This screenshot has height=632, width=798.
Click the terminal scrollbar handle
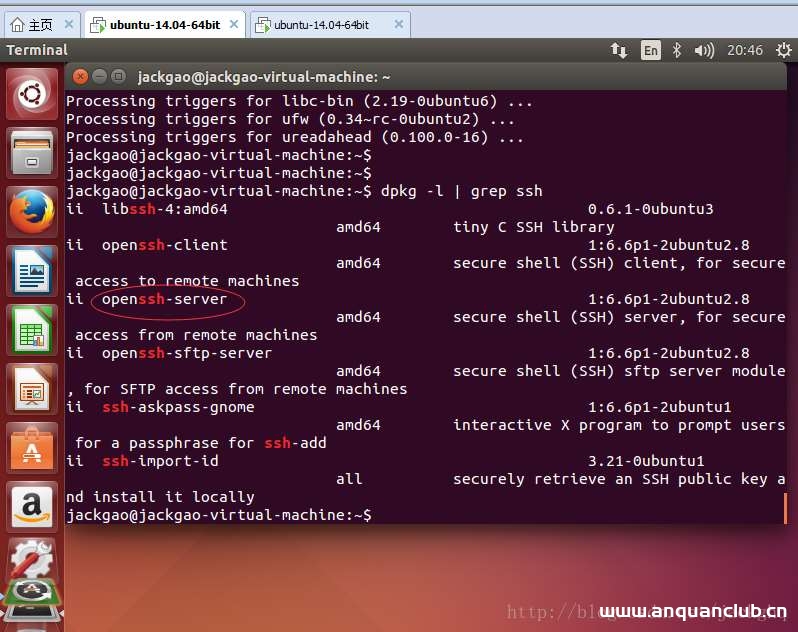click(x=785, y=507)
